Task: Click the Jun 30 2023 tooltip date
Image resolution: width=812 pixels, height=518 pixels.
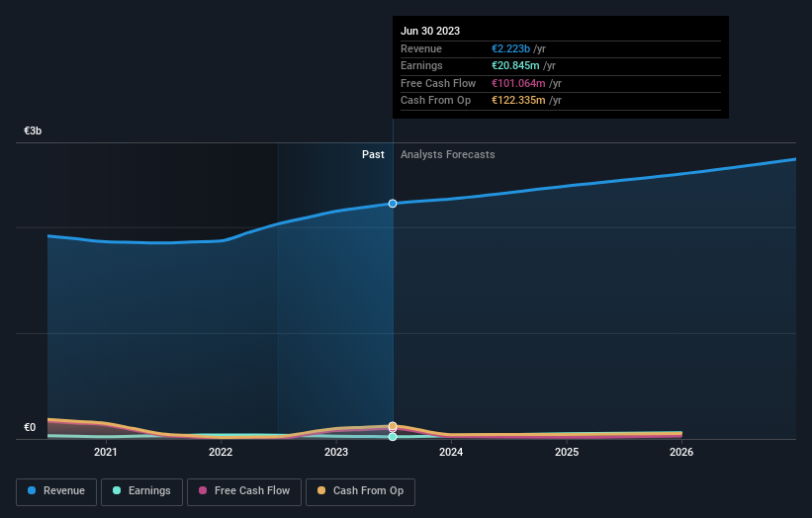Action: coord(430,31)
